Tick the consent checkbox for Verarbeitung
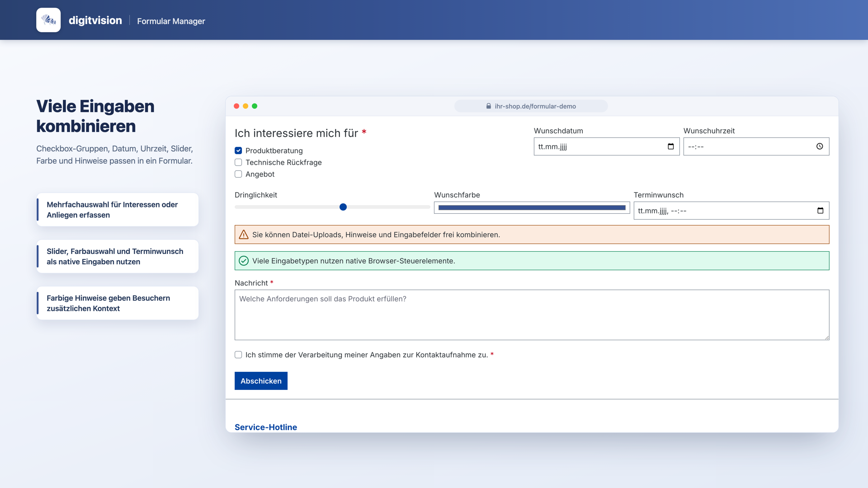868x488 pixels. (x=238, y=355)
